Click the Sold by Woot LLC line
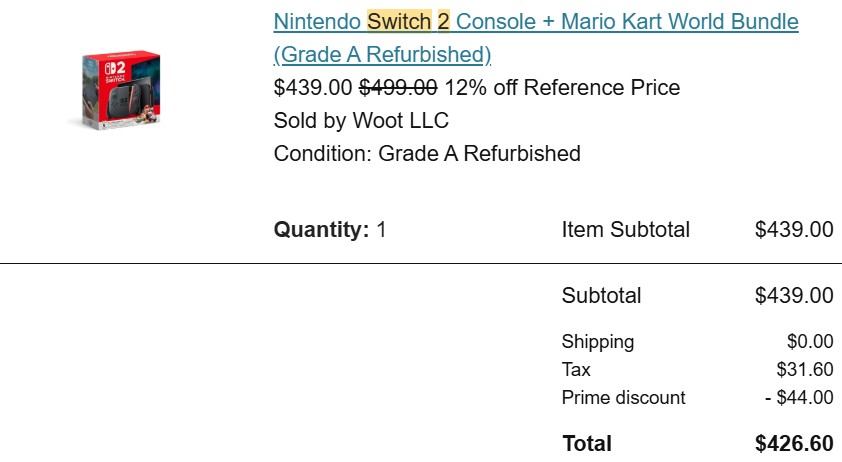This screenshot has width=842, height=462. coord(361,120)
